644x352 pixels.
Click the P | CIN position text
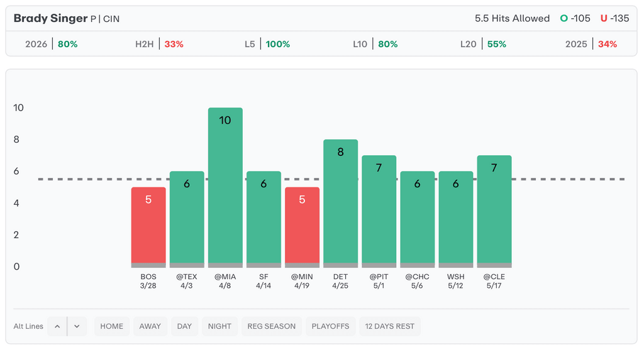click(105, 19)
